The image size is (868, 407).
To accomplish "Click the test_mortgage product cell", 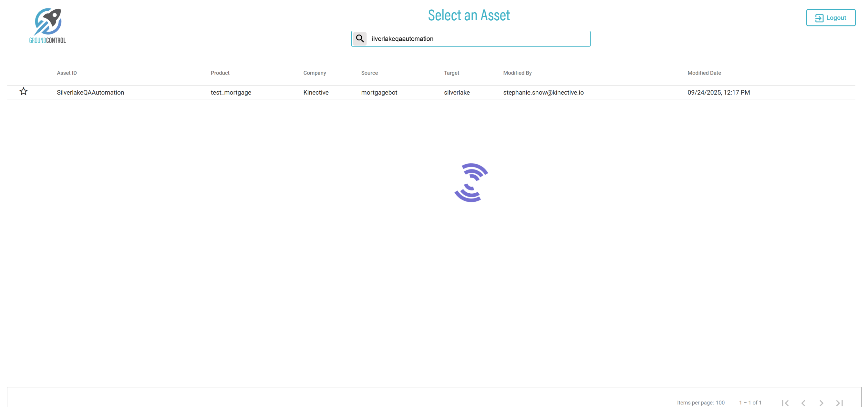I will 231,92.
